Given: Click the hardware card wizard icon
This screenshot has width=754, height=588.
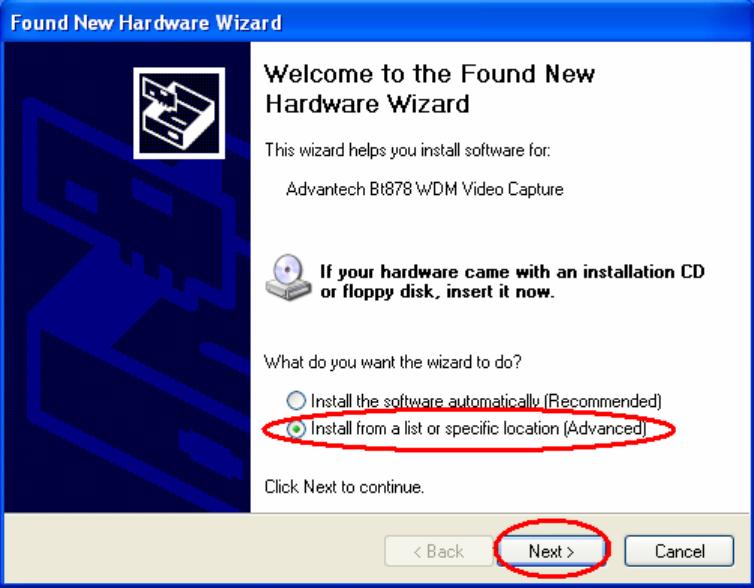Looking at the screenshot, I should pos(179,113).
